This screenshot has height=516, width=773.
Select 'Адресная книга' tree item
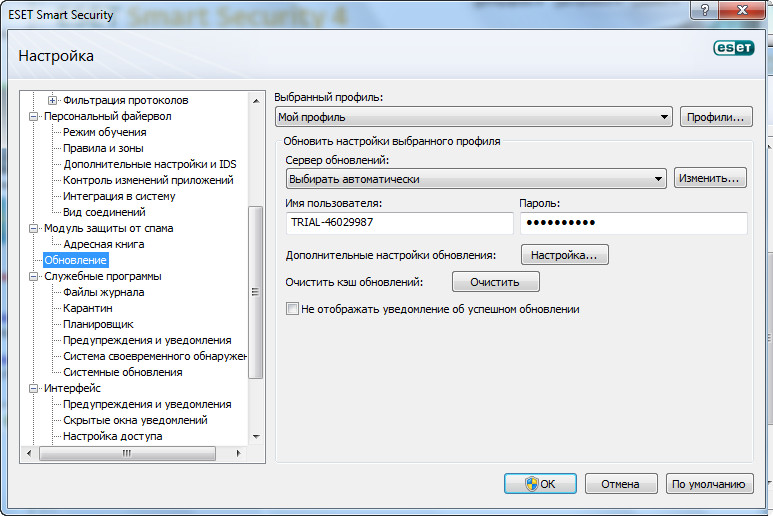pyautogui.click(x=104, y=244)
